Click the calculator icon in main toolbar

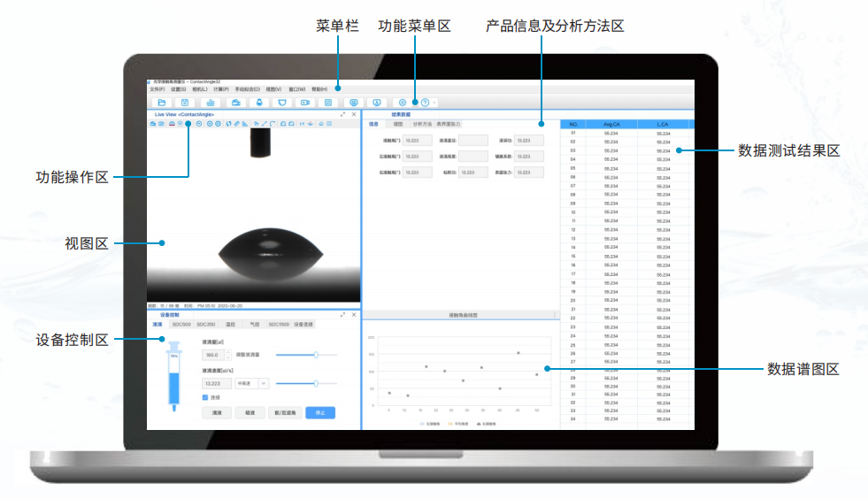(328, 103)
